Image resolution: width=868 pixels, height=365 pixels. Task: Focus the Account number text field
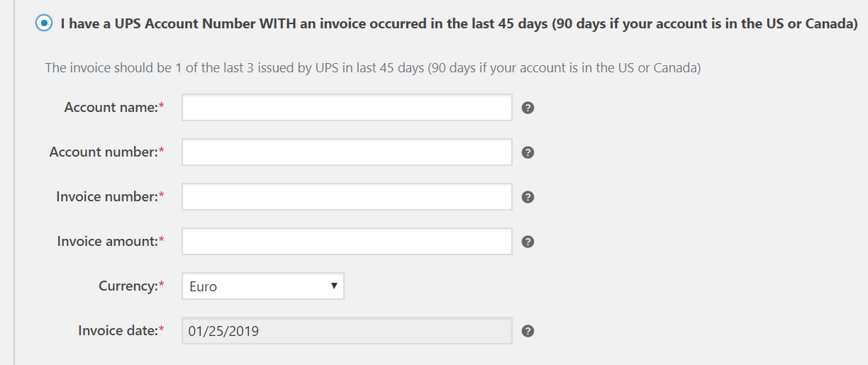(x=347, y=152)
